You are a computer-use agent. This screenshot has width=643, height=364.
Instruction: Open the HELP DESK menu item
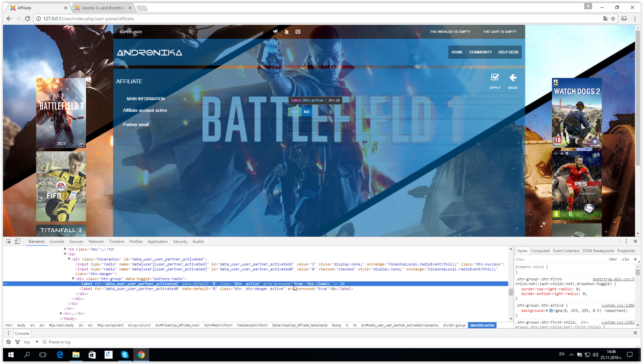508,52
